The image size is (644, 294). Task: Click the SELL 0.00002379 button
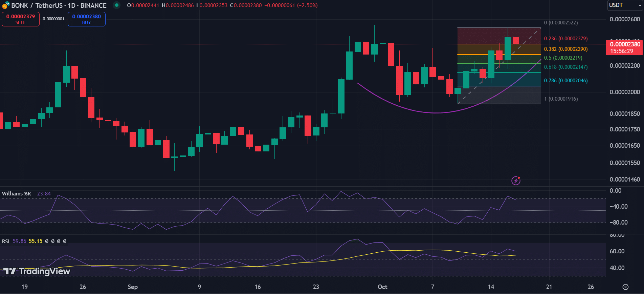pos(21,19)
